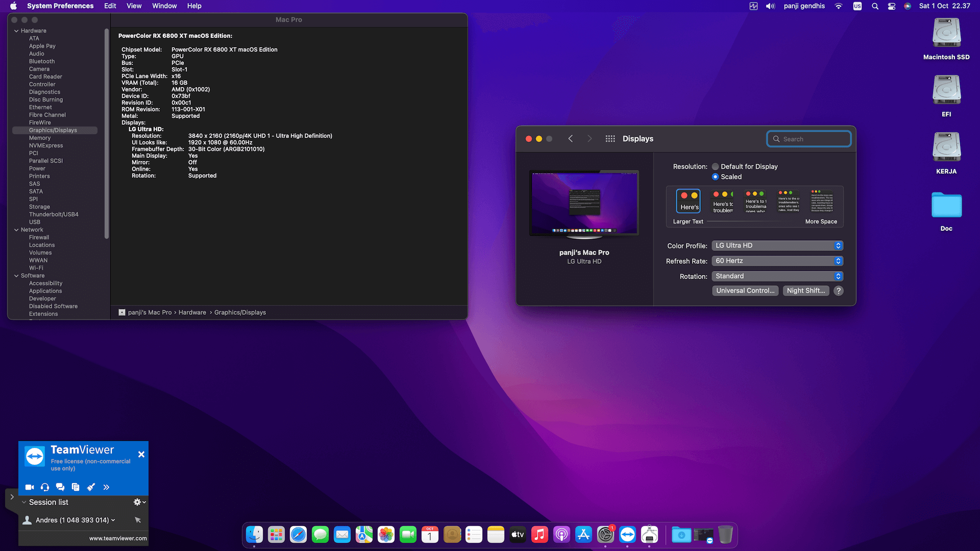This screenshot has height=551, width=980.
Task: Select Wi-Fi under Network
Action: click(36, 268)
